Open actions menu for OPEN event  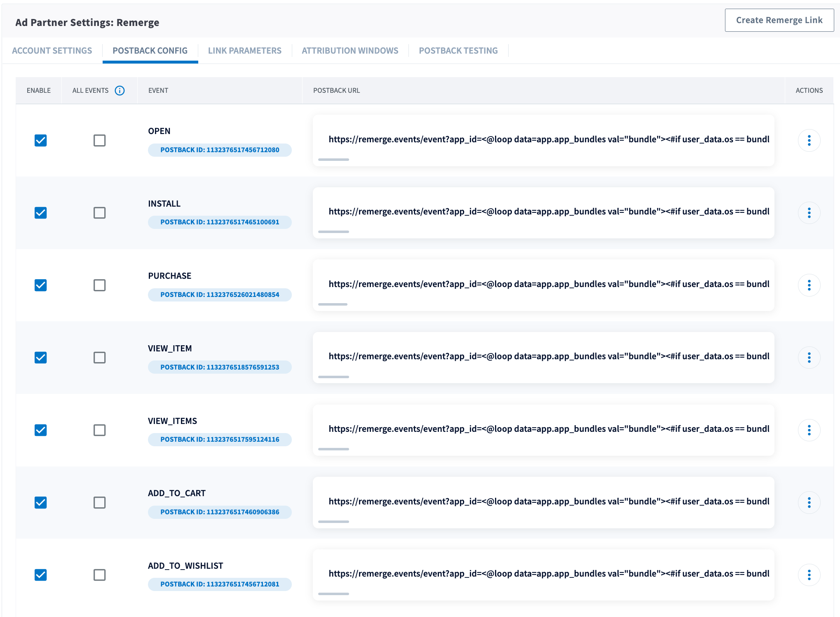tap(809, 141)
